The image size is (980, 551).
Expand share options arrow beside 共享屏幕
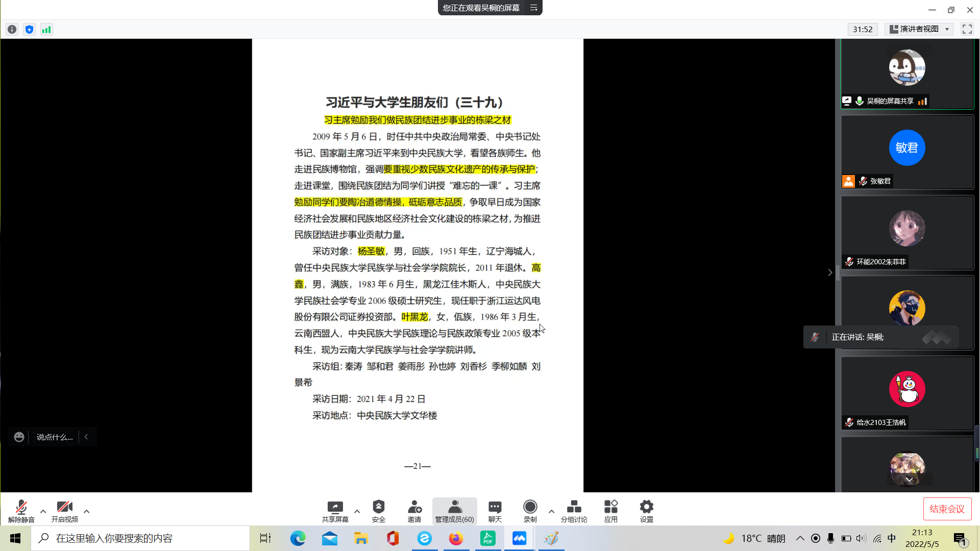[357, 511]
